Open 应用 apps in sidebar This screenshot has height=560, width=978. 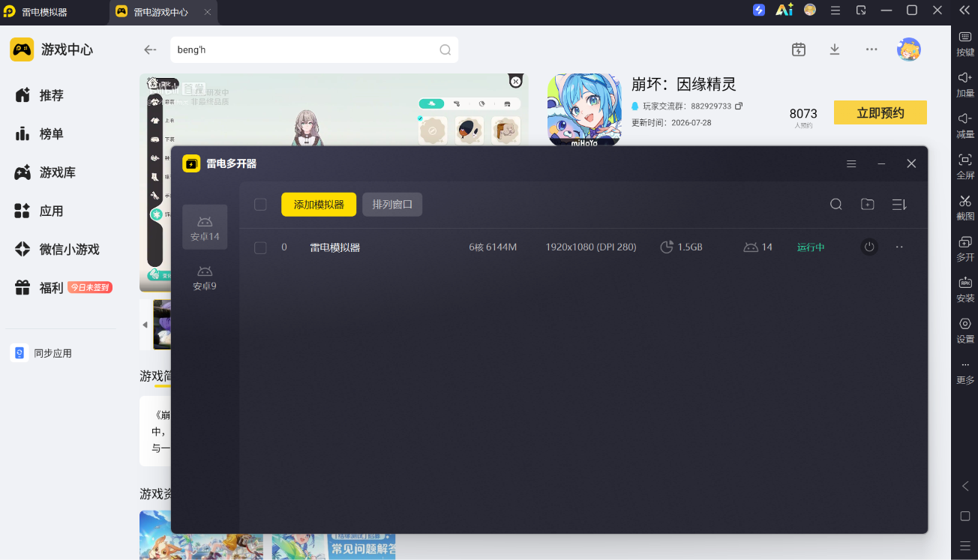click(x=39, y=211)
